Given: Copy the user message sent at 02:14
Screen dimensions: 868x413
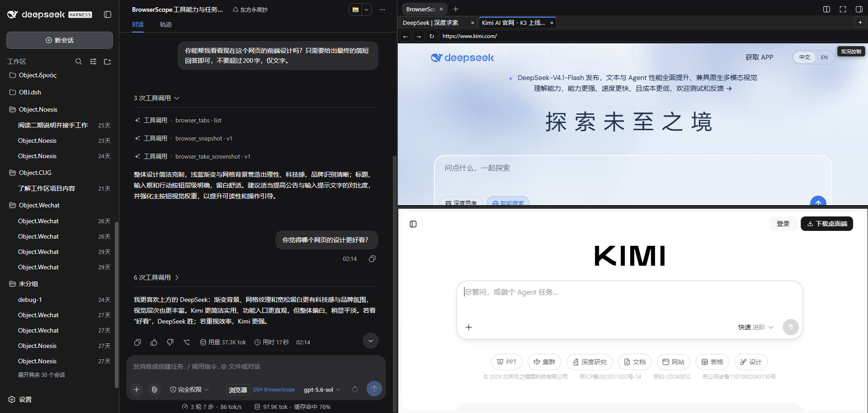Looking at the screenshot, I should (x=372, y=259).
